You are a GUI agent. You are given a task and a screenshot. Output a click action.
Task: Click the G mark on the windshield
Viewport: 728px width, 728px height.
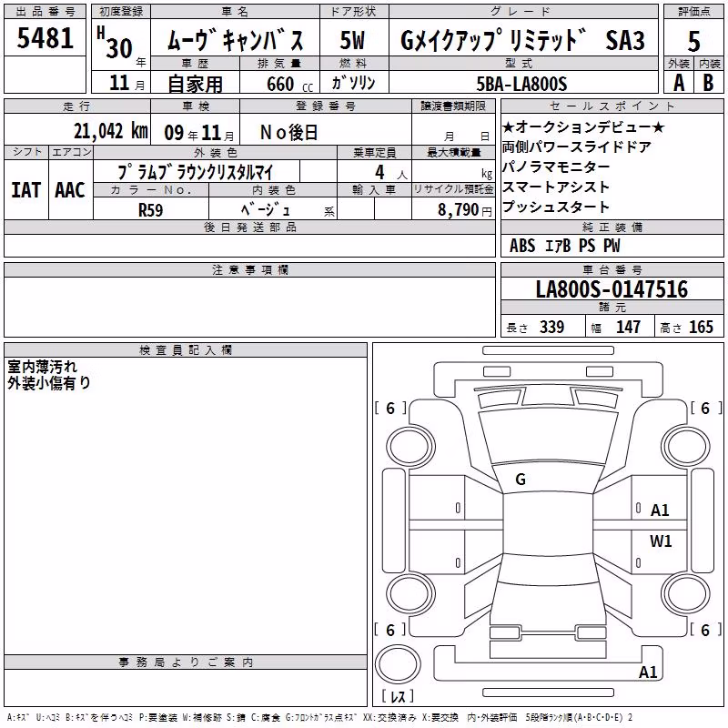pyautogui.click(x=521, y=480)
